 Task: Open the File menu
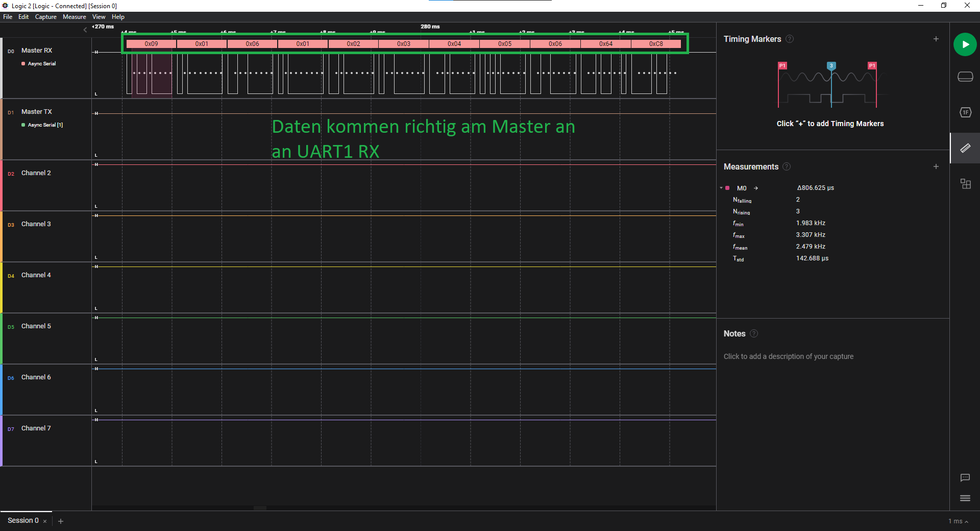point(8,17)
